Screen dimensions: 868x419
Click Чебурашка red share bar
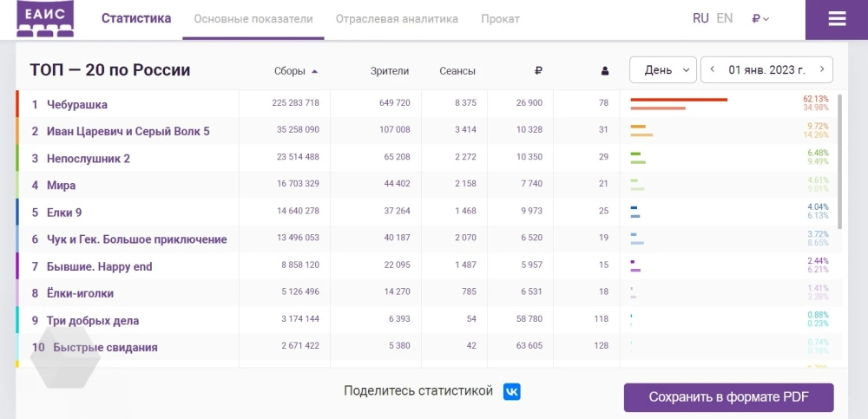[678, 100]
